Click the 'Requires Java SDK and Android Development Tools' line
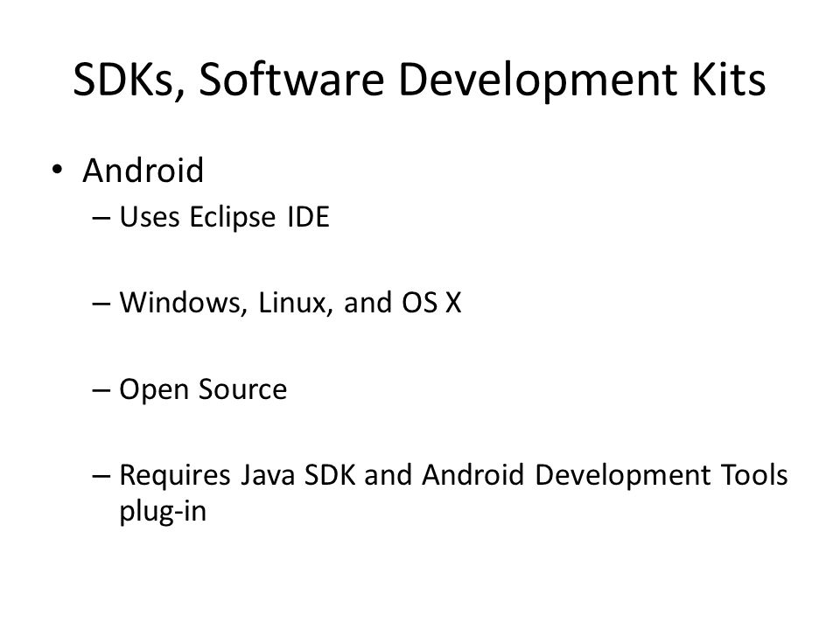This screenshot has height=630, width=840. tap(453, 475)
